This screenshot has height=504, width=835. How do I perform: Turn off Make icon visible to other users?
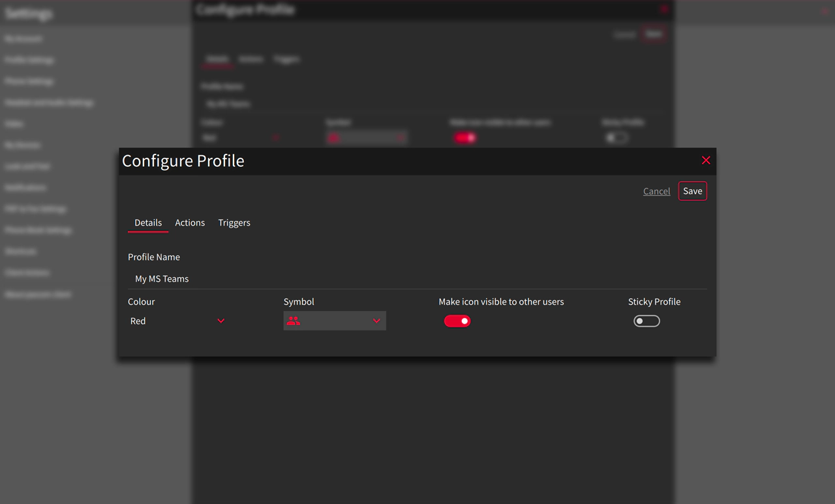click(457, 320)
